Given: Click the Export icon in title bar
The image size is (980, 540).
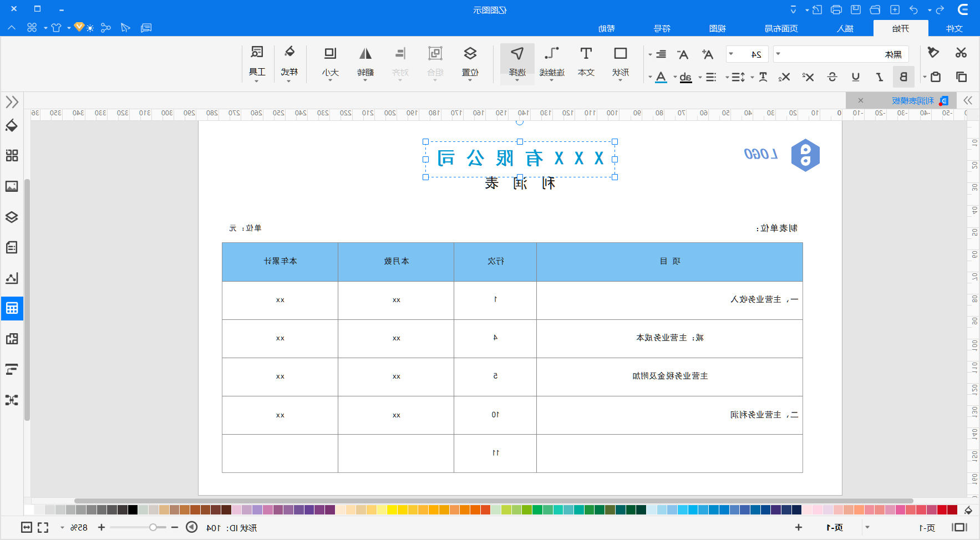Looking at the screenshot, I should [x=817, y=9].
